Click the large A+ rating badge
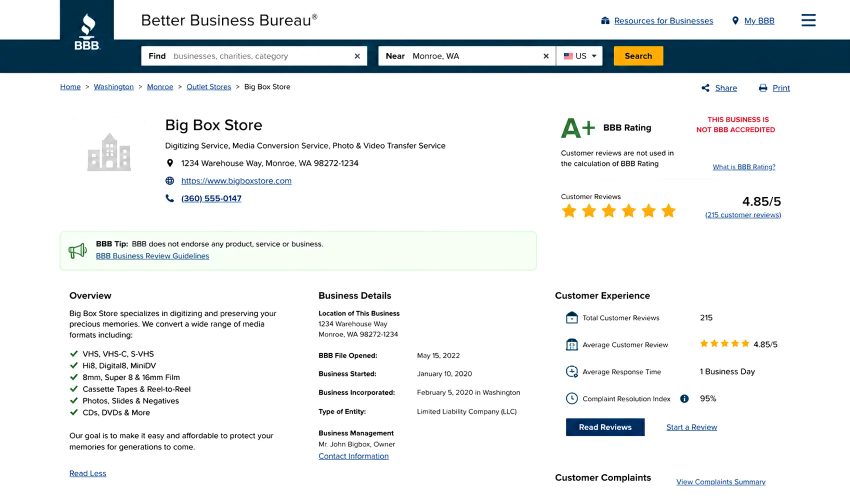This screenshot has height=500, width=850. click(x=578, y=128)
